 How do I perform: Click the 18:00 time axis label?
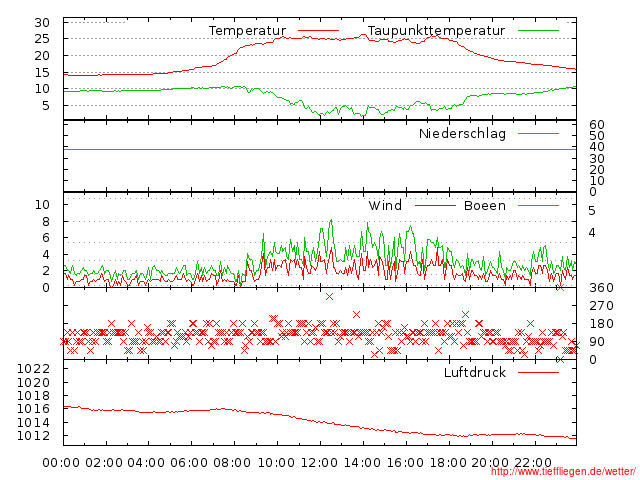point(448,463)
